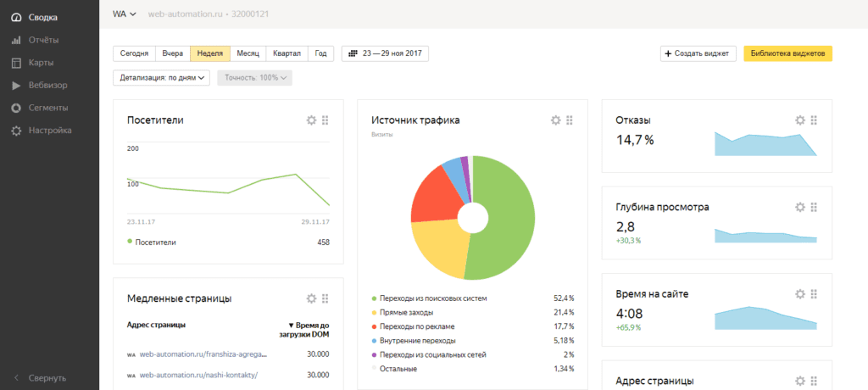Click the 458 visitors total value

click(323, 242)
